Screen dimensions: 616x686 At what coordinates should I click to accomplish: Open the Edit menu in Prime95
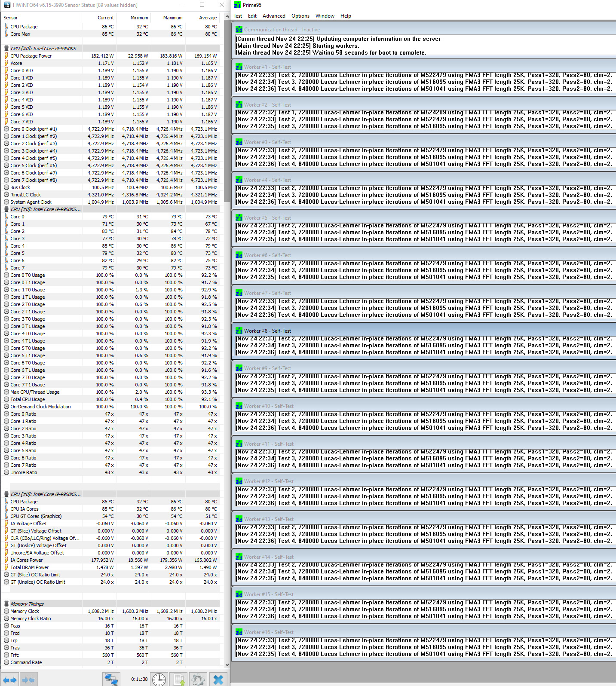pos(252,16)
